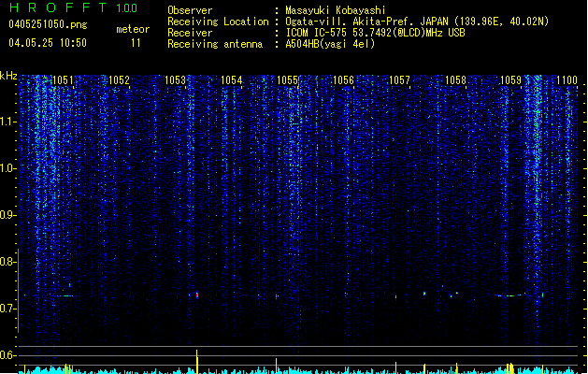Viewport: 588px width, 374px height.
Task: Click the Observer field label
Action: [x=190, y=10]
